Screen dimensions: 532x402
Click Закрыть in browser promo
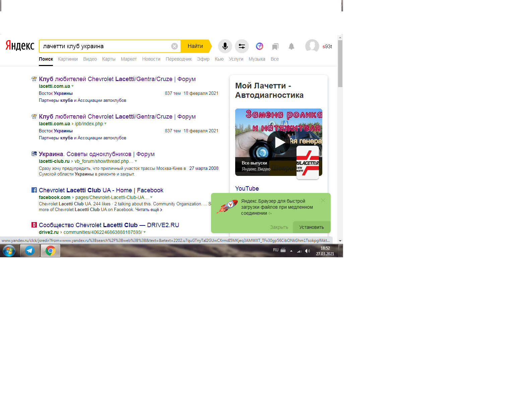pyautogui.click(x=279, y=227)
